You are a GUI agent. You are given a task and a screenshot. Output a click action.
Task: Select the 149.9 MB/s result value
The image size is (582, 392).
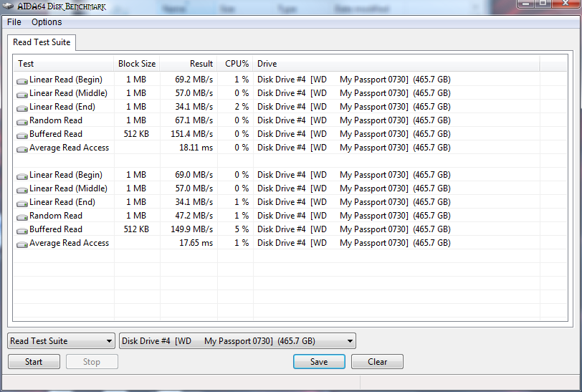click(x=191, y=229)
